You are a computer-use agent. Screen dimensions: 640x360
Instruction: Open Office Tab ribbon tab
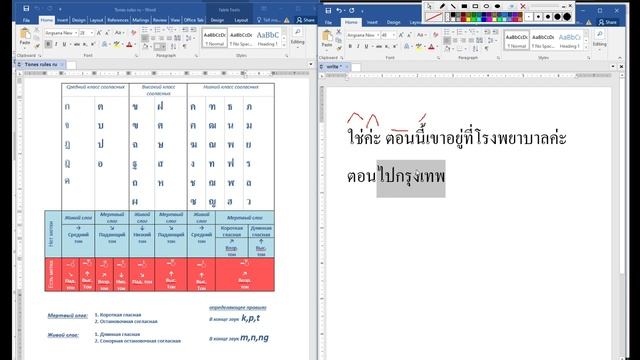coord(193,20)
